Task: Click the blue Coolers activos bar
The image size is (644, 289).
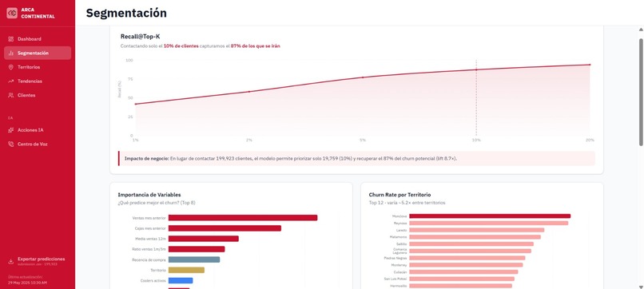Action: point(181,280)
